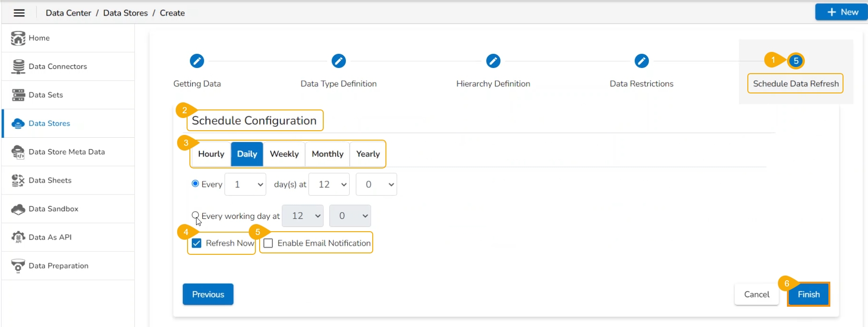
Task: Select the Every working day radio button
Action: (195, 215)
